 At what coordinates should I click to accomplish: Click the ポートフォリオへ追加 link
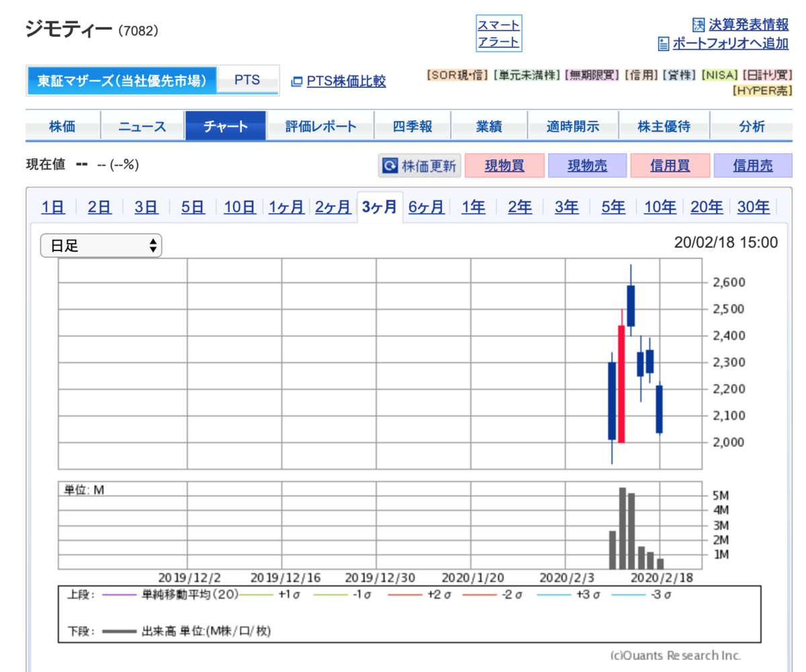[x=731, y=44]
